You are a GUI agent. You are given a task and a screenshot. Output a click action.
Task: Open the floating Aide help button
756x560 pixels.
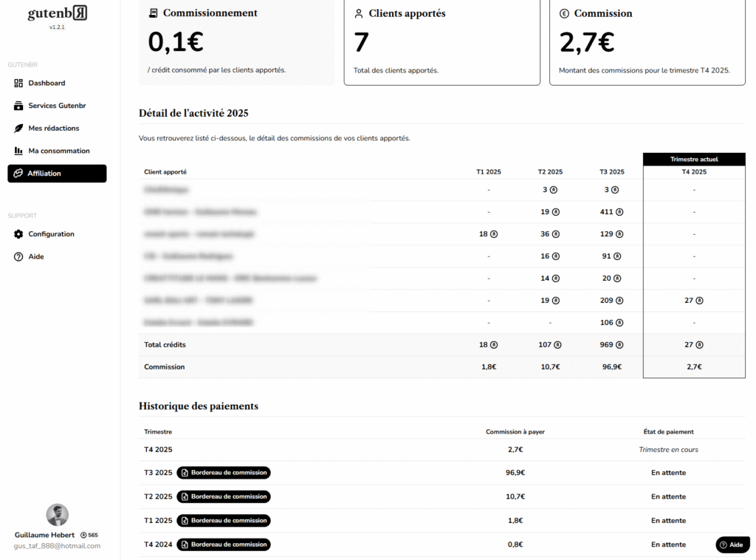(x=732, y=544)
